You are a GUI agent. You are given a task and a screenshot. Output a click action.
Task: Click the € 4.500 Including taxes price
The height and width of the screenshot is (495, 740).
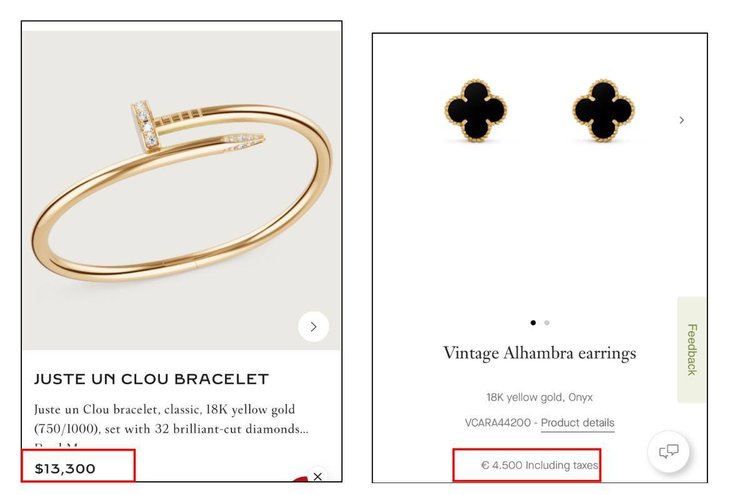(x=539, y=465)
